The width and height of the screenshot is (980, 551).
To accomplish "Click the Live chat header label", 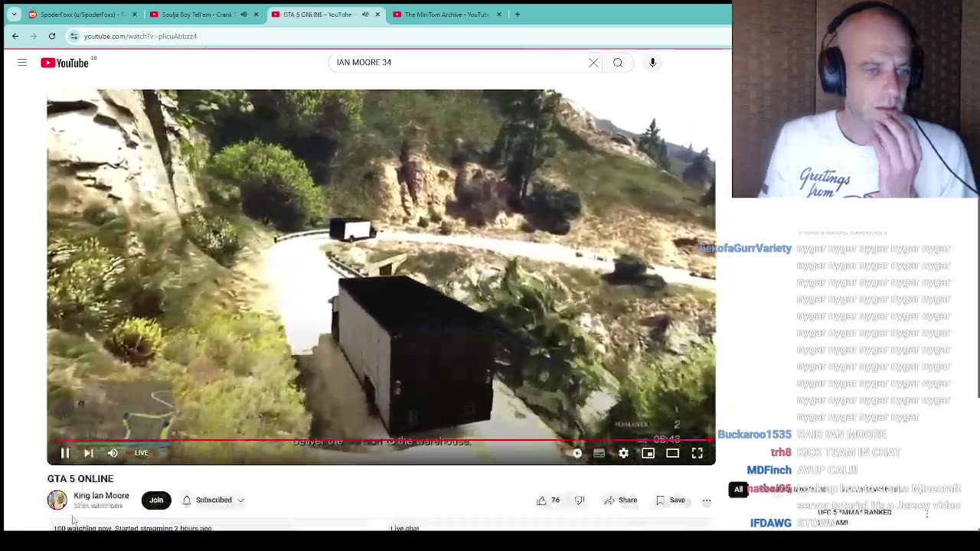I will coord(405,528).
